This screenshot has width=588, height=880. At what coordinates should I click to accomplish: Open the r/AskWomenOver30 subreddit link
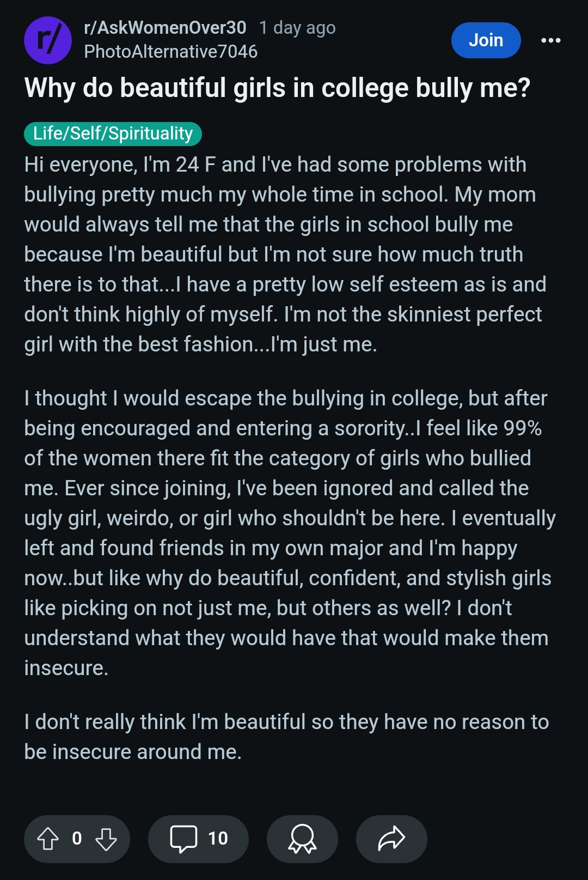pyautogui.click(x=165, y=27)
